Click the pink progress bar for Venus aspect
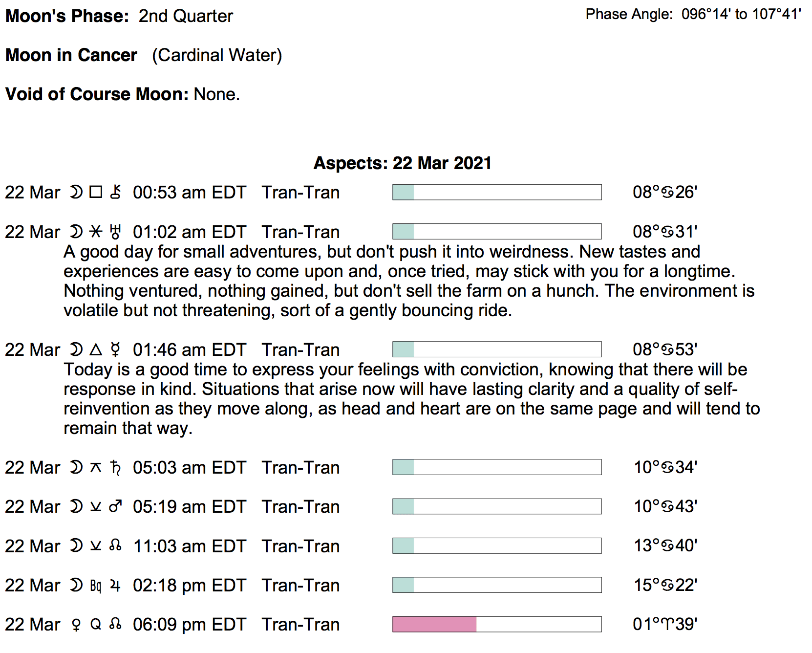This screenshot has width=812, height=653. 434,624
